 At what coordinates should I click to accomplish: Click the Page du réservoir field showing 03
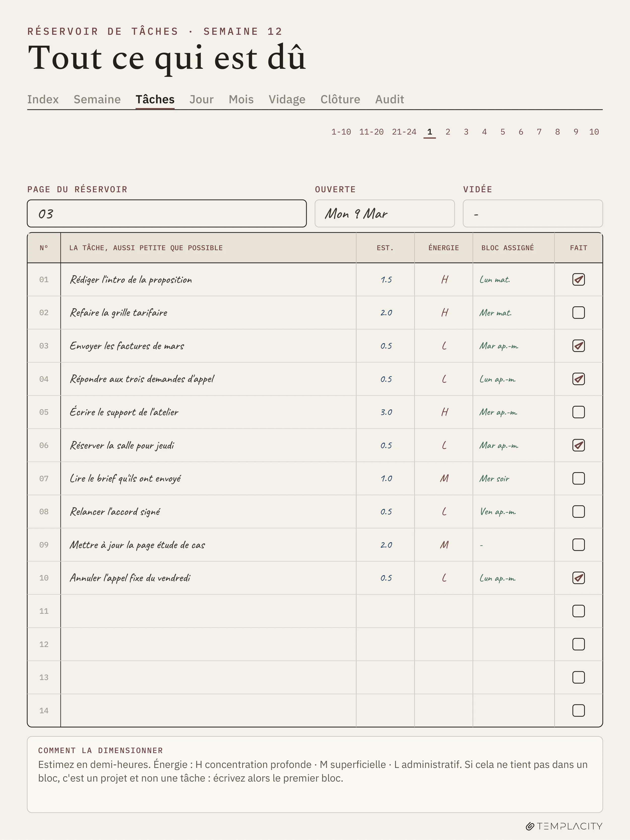point(167,213)
